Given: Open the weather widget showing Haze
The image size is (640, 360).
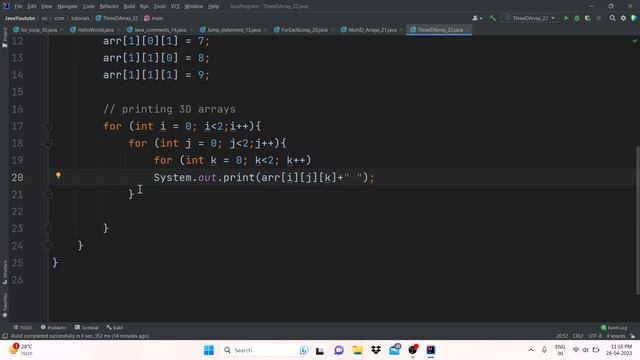Looking at the screenshot, I should tap(21, 350).
